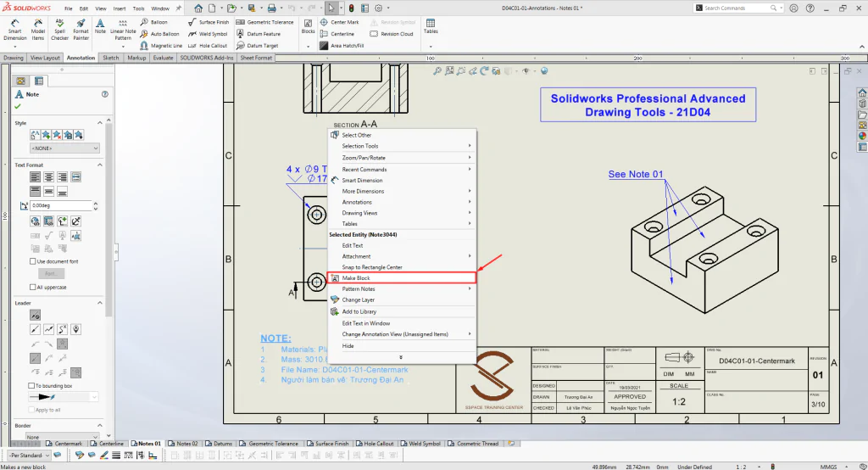This screenshot has width=868, height=470.
Task: Insert a Balloon annotation
Action: pyautogui.click(x=153, y=22)
